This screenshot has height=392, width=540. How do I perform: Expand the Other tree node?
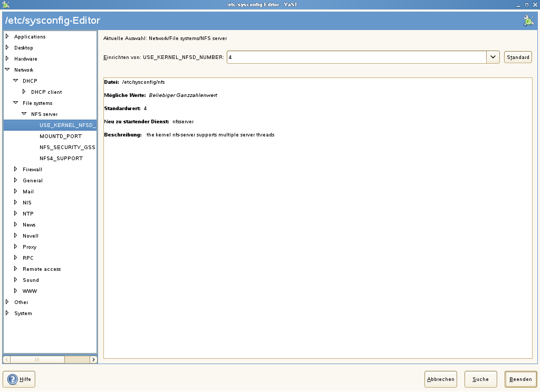7,302
